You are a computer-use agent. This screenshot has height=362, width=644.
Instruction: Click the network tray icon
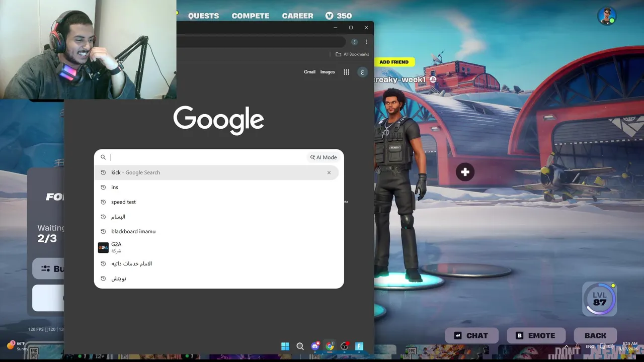(x=602, y=346)
